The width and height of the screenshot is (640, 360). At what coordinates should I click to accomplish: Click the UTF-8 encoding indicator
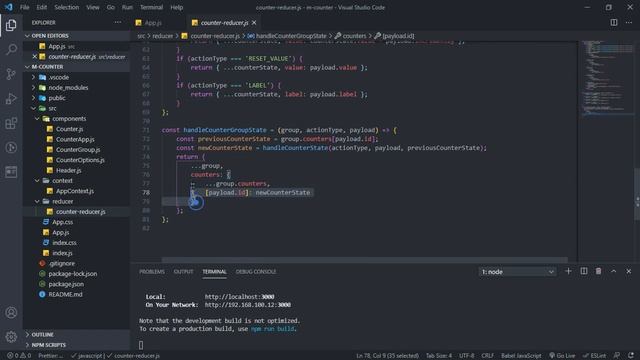[x=467, y=356]
